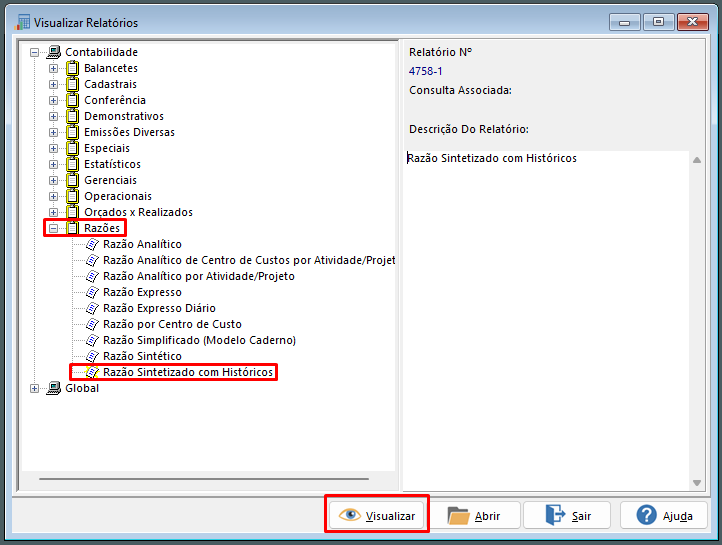Click the report icon beside Razão Analítico
722x545 pixels.
[92, 244]
